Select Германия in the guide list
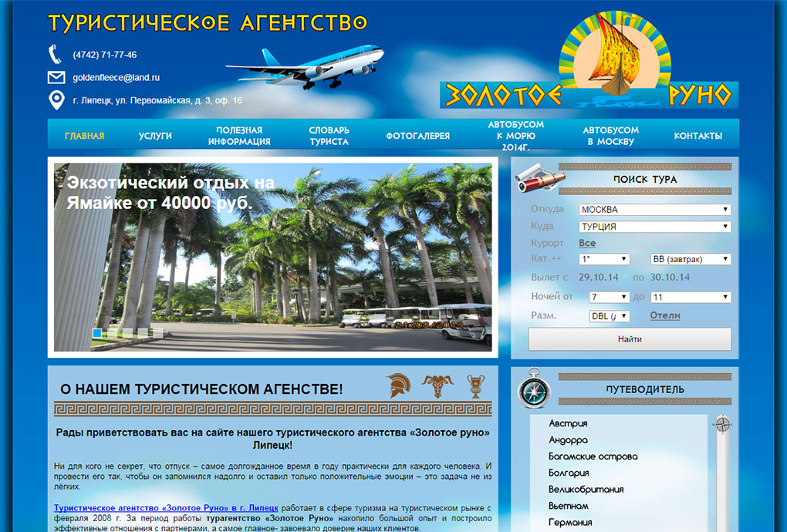The height and width of the screenshot is (532, 787). pos(570,523)
